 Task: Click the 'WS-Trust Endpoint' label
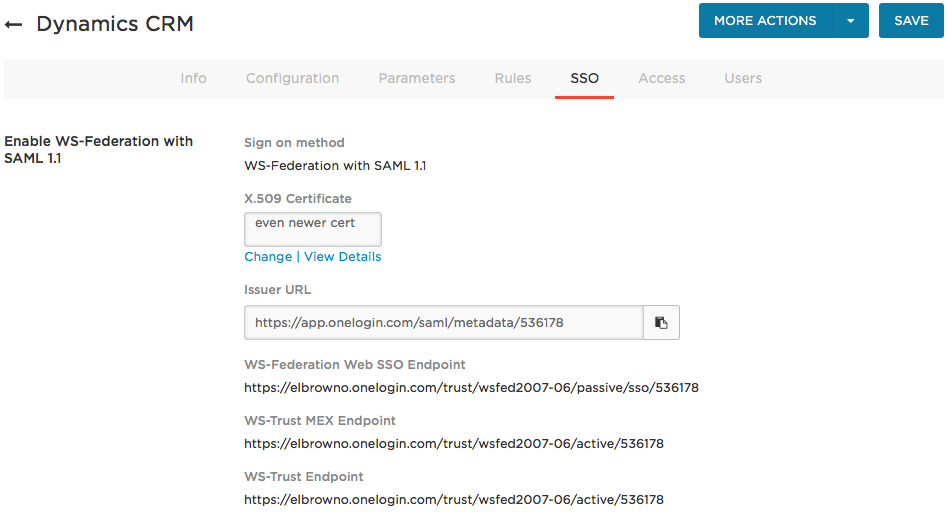pyautogui.click(x=304, y=477)
